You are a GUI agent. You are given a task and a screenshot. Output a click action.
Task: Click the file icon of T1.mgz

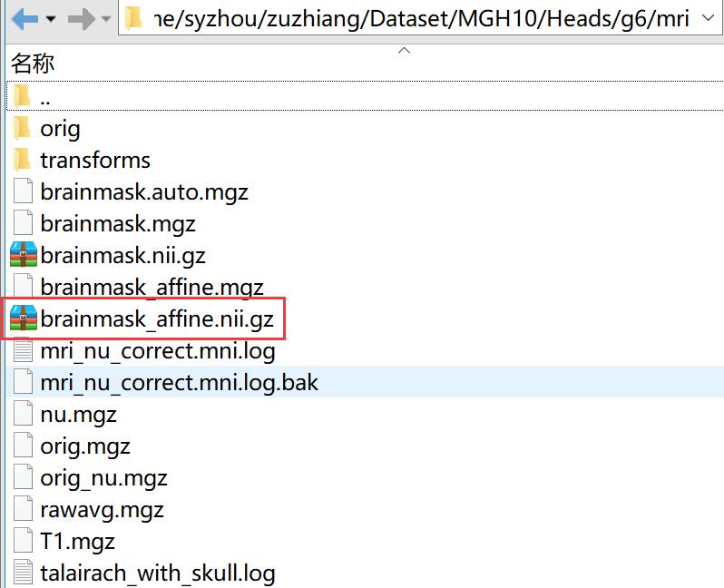click(23, 541)
